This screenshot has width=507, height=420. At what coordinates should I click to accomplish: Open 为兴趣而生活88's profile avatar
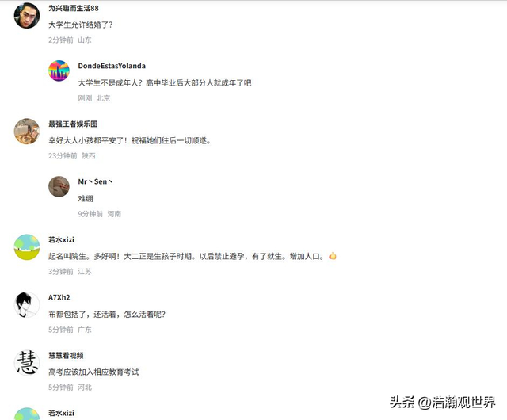click(27, 15)
